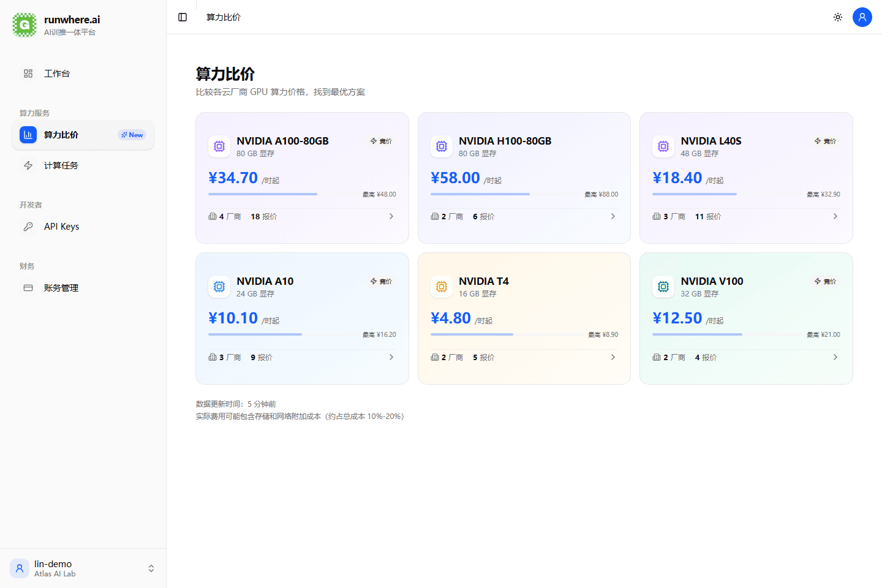Screen dimensions: 882x588
Task: Expand NVIDIA T4 details chevron
Action: [x=613, y=357]
